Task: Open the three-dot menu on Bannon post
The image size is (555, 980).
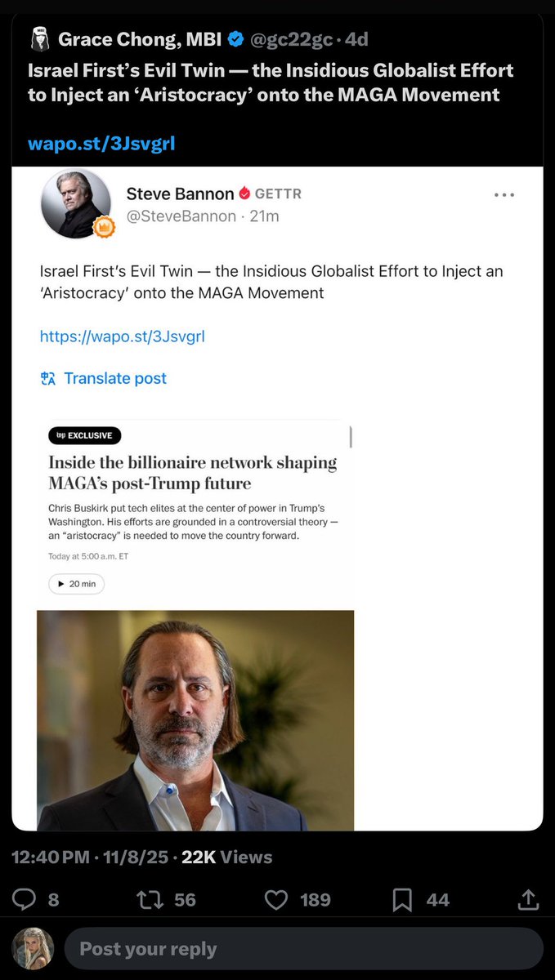Action: tap(505, 194)
